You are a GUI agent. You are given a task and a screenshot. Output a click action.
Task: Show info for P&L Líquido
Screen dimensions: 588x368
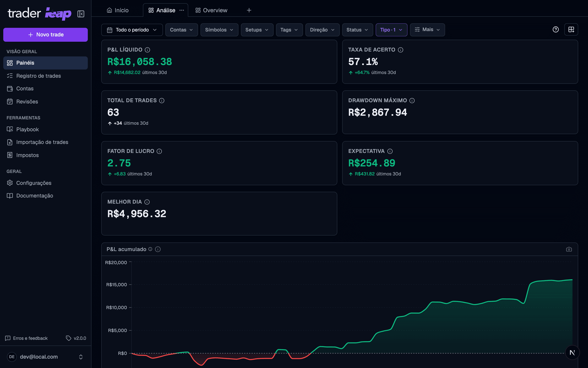[147, 50]
